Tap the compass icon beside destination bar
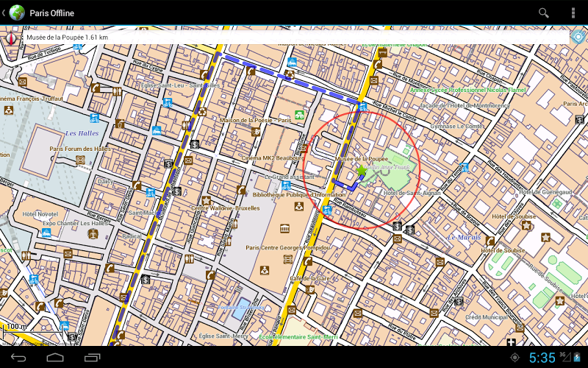This screenshot has height=368, width=588. (x=11, y=38)
